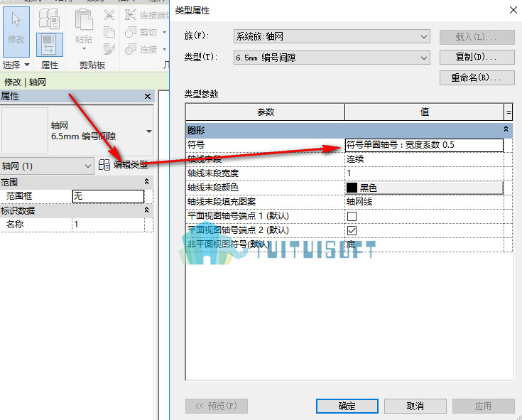
Task: Confirm with the 确定 button
Action: pos(347,406)
